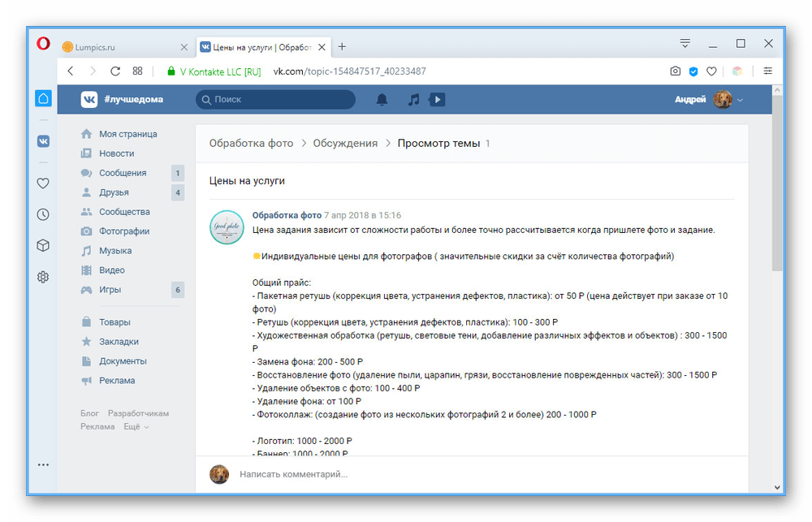View site security lock icon
The image size is (812, 522).
coord(171,71)
